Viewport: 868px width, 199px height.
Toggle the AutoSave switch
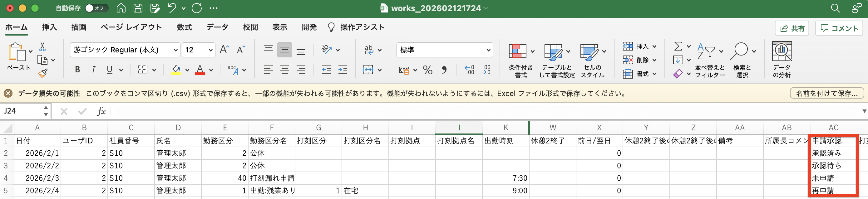96,8
